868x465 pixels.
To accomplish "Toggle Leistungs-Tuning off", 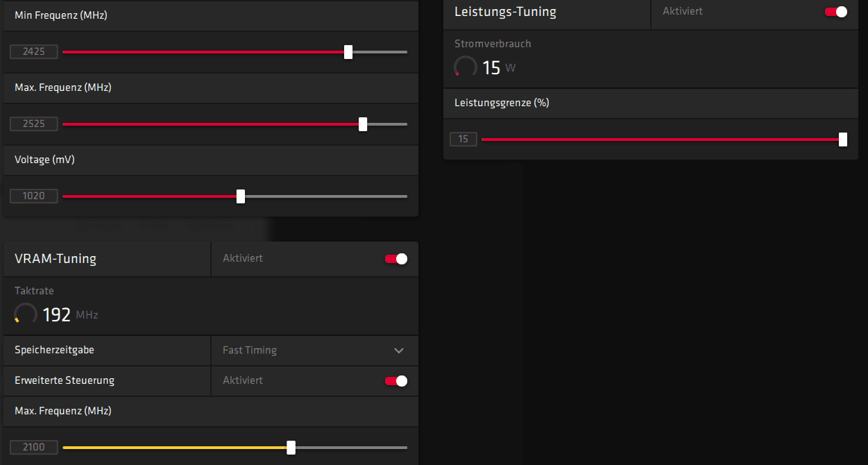I will click(836, 12).
